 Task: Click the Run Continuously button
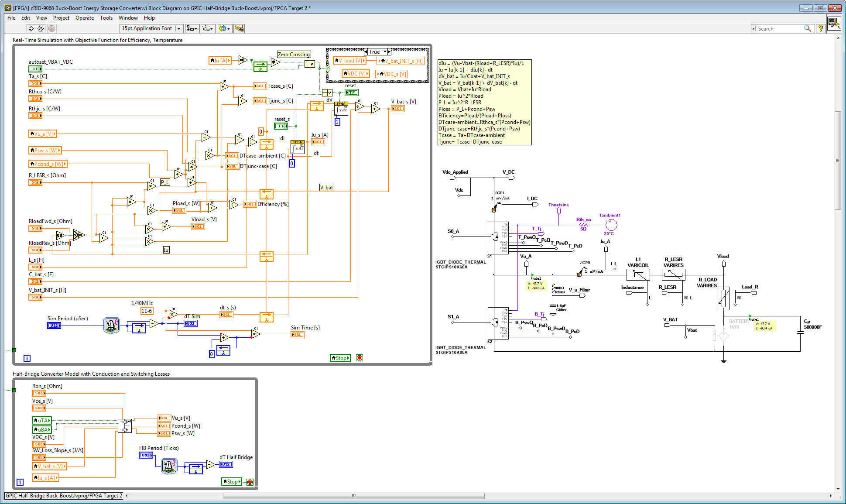coord(41,28)
